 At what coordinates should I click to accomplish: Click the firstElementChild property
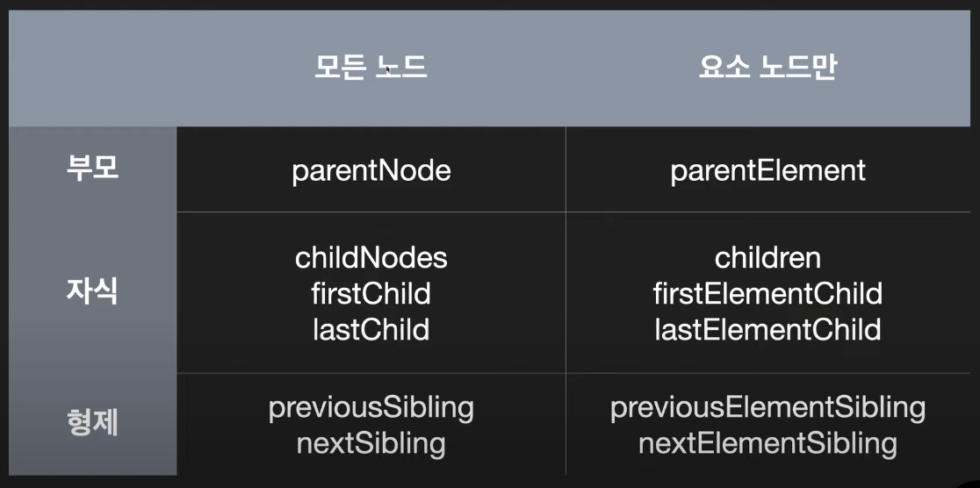768,294
